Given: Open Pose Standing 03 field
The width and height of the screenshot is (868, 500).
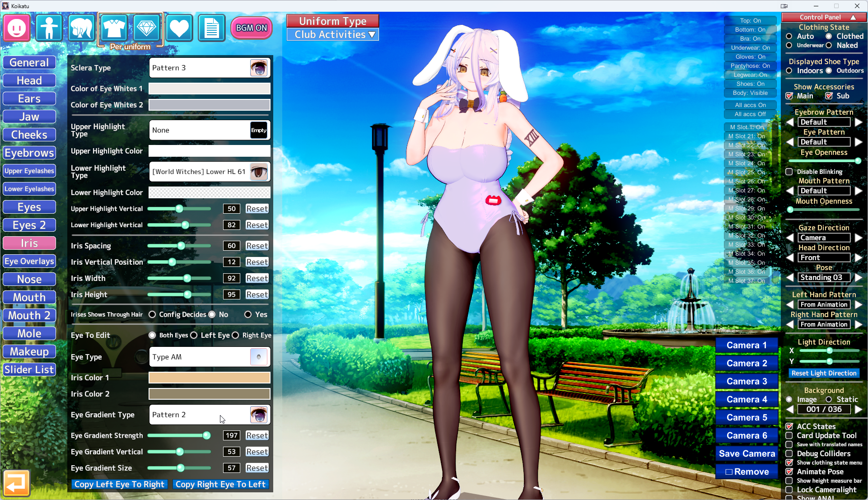Looking at the screenshot, I should [824, 277].
